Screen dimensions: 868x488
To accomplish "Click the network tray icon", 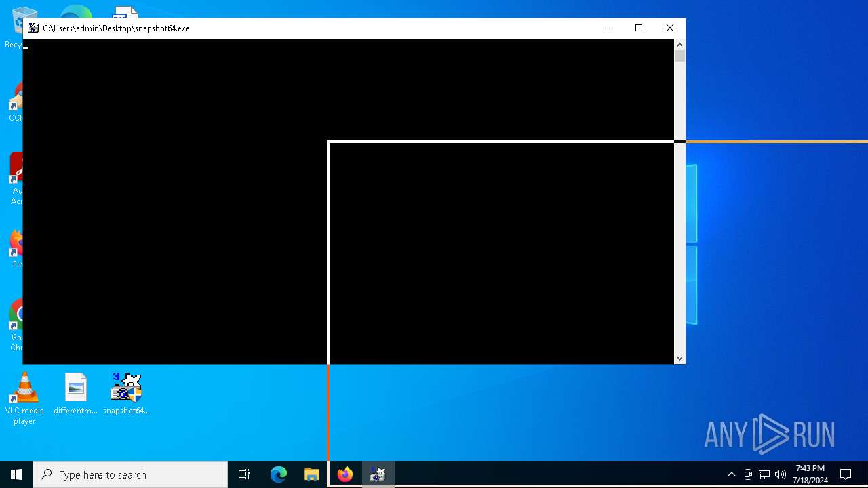I will (764, 474).
